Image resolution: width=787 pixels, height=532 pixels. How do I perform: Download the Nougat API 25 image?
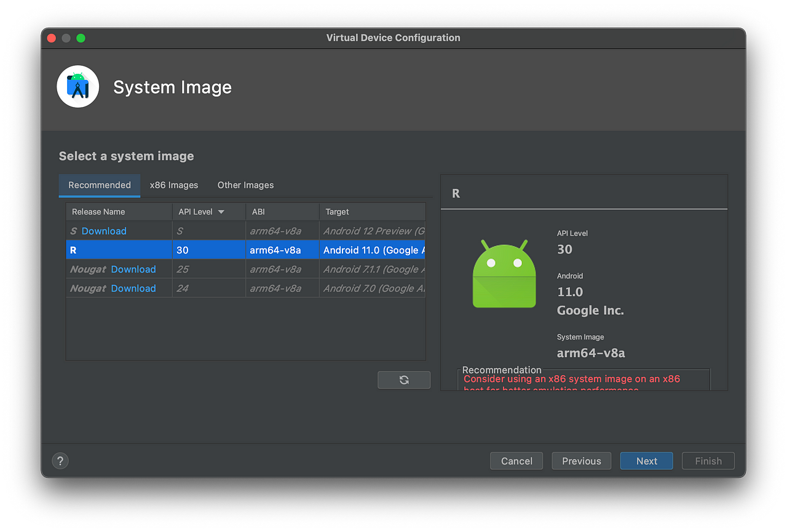(133, 269)
